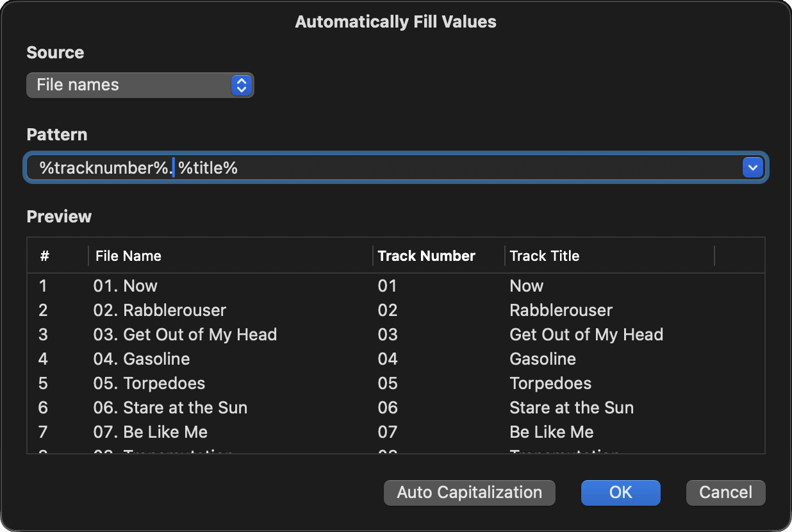Open the Source File names dropdown

tap(140, 85)
